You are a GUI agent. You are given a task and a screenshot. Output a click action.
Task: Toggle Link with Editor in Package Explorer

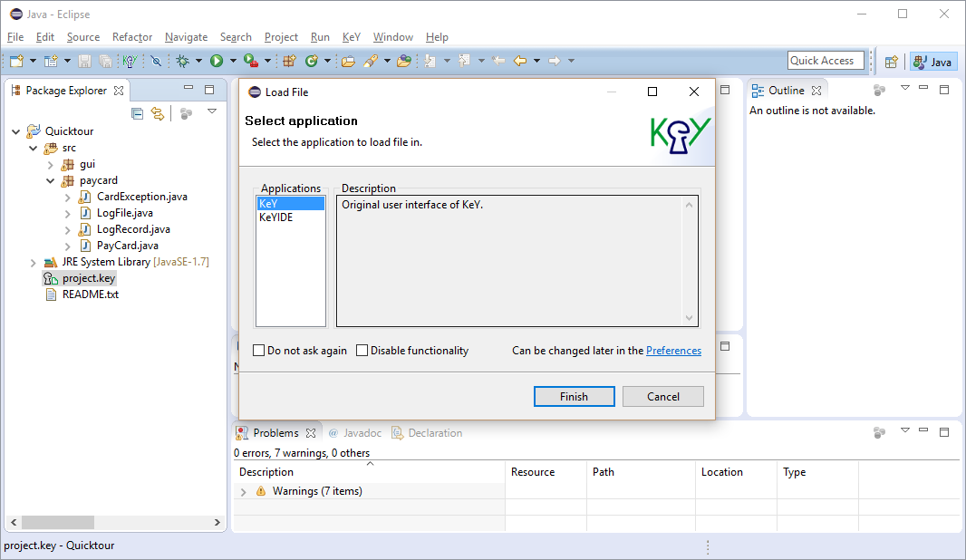coord(159,112)
